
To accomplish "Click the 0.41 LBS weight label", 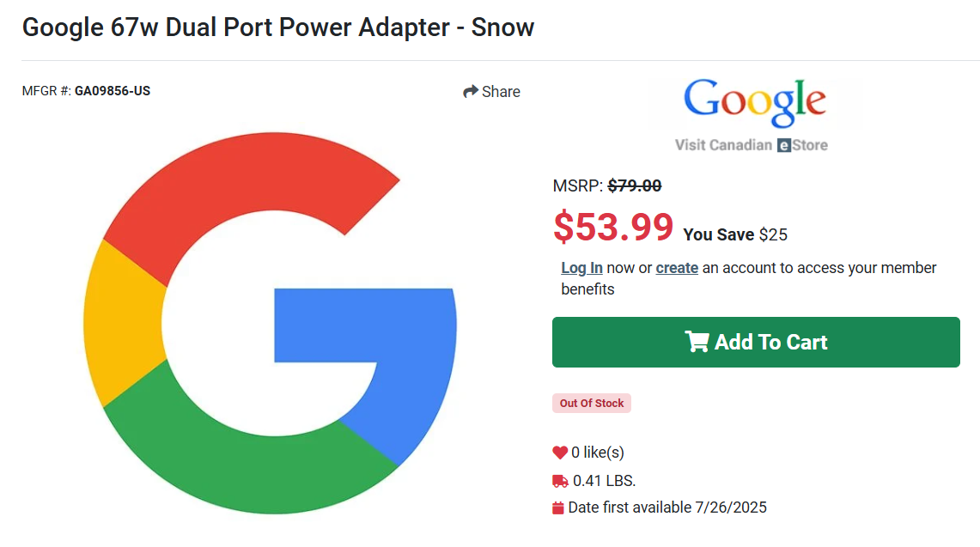I will (605, 480).
